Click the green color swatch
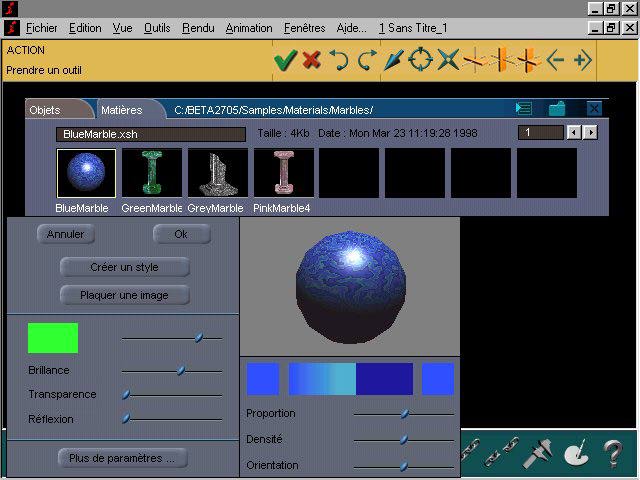Image resolution: width=640 pixels, height=480 pixels. pos(53,338)
